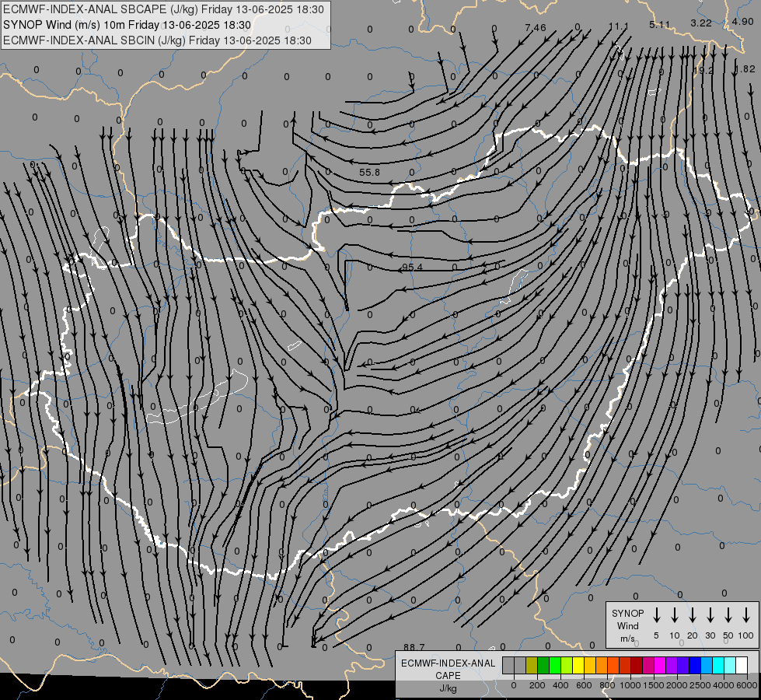This screenshot has height=700, width=761.
Task: Click the 5.11 value on the map
Action: point(660,24)
